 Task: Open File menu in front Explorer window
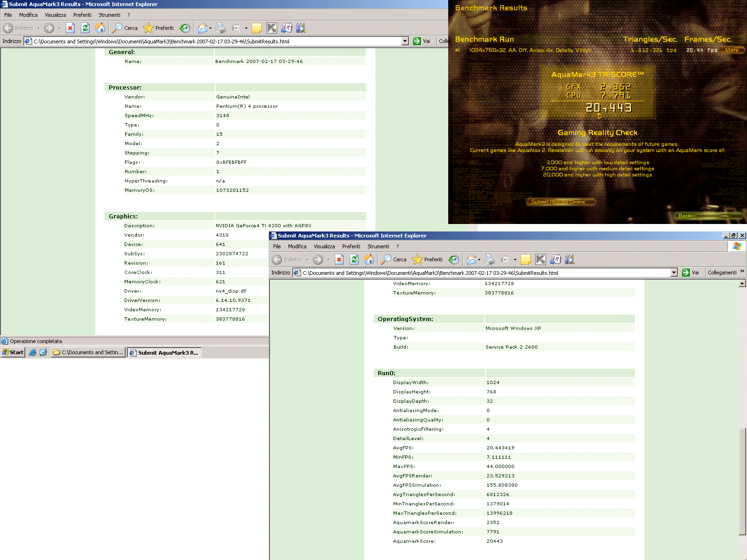tap(277, 246)
